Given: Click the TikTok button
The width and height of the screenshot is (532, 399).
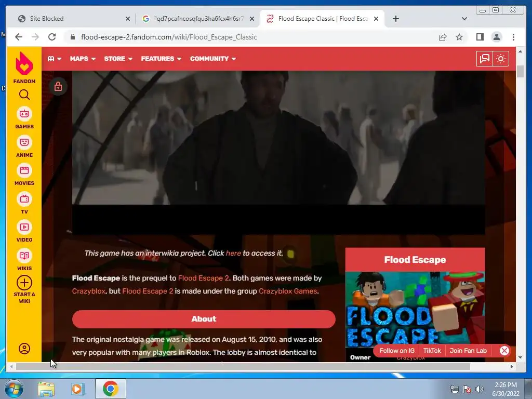Looking at the screenshot, I should 432,351.
